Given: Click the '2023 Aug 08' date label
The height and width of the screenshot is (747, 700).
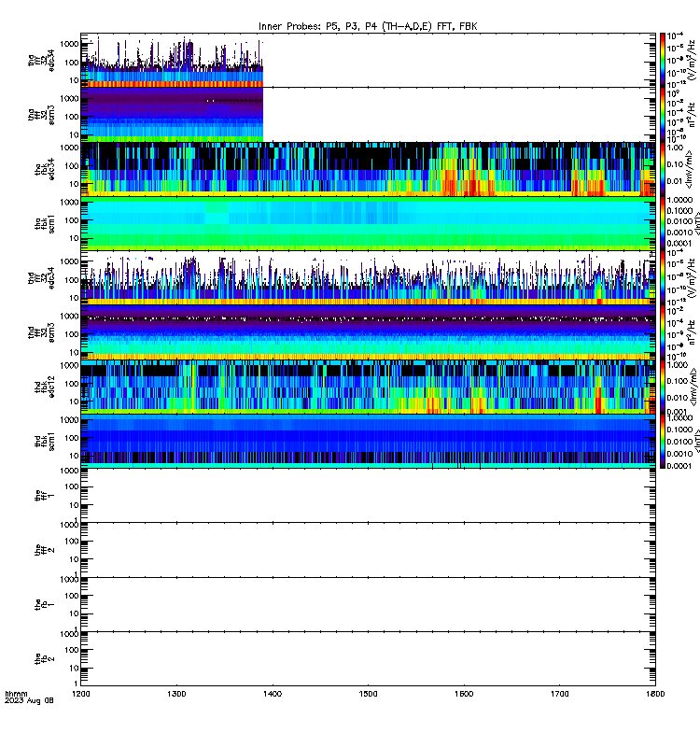Looking at the screenshot, I should tap(29, 701).
